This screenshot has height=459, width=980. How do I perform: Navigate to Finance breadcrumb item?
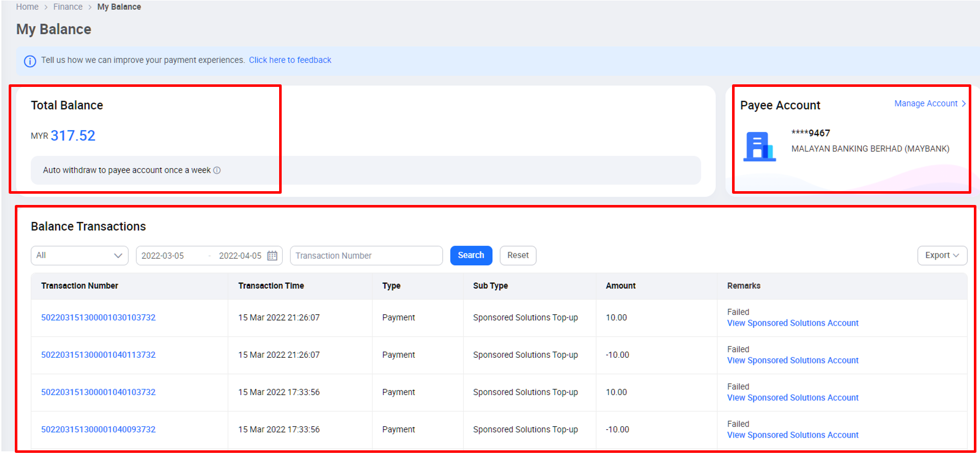(67, 7)
